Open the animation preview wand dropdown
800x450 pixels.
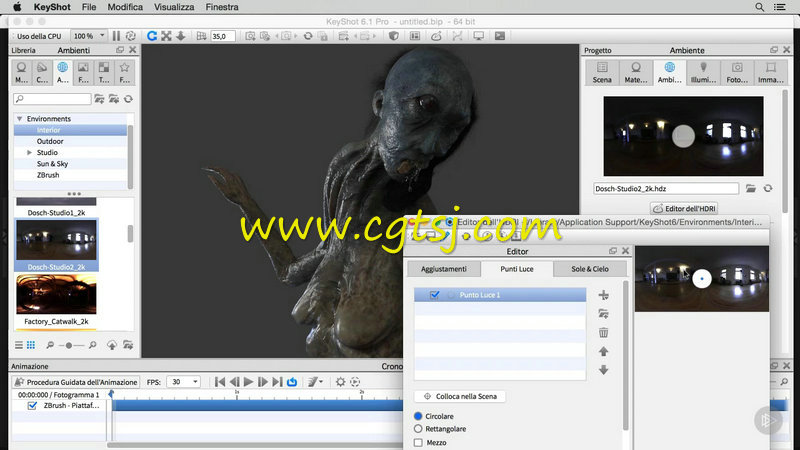point(315,382)
